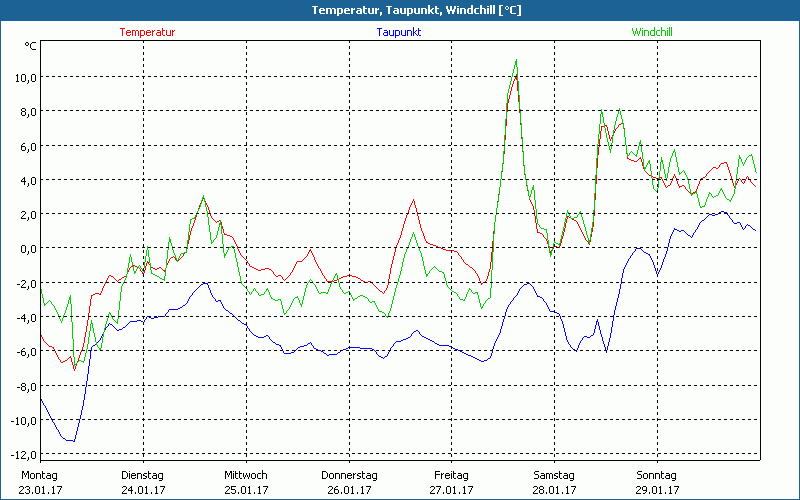The image size is (800, 500).
Task: Click the lowest blue Taupunkt dip on Montag
Action: [70, 440]
